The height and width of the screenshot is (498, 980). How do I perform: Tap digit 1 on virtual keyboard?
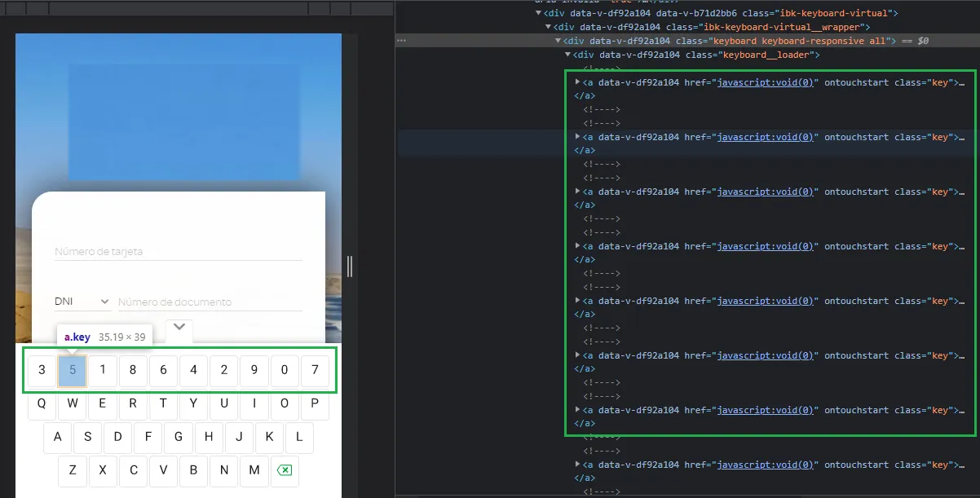(x=103, y=370)
